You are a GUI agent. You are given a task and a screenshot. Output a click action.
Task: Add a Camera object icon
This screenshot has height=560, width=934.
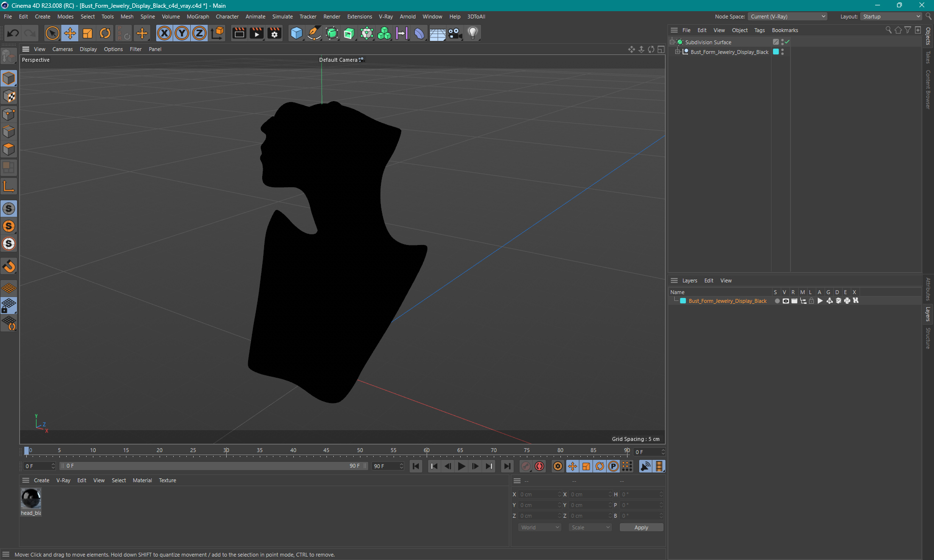[455, 33]
